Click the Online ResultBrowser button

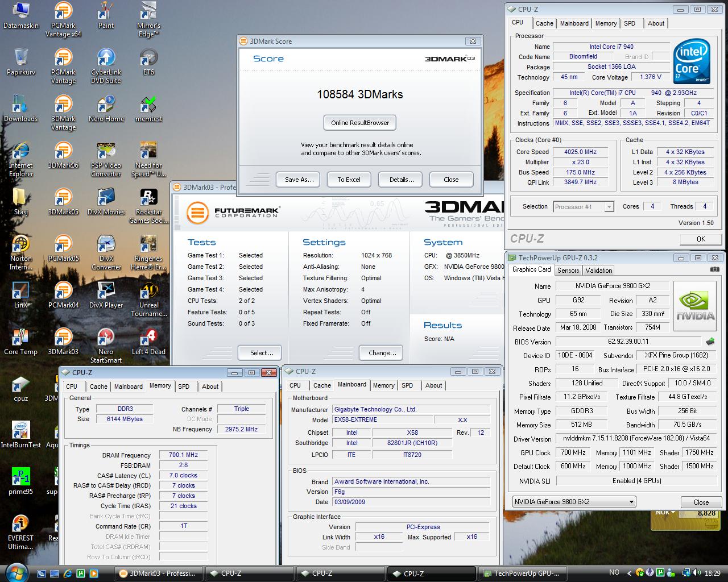[x=360, y=123]
